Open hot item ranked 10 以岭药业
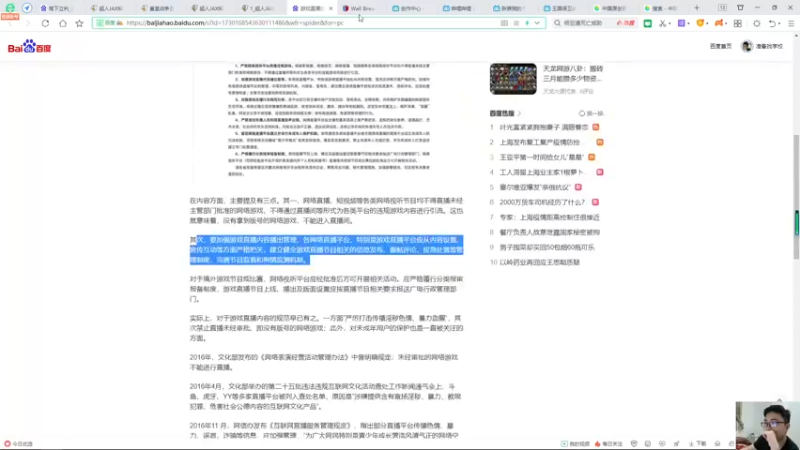Viewport: 800px width, 450px height. click(540, 262)
